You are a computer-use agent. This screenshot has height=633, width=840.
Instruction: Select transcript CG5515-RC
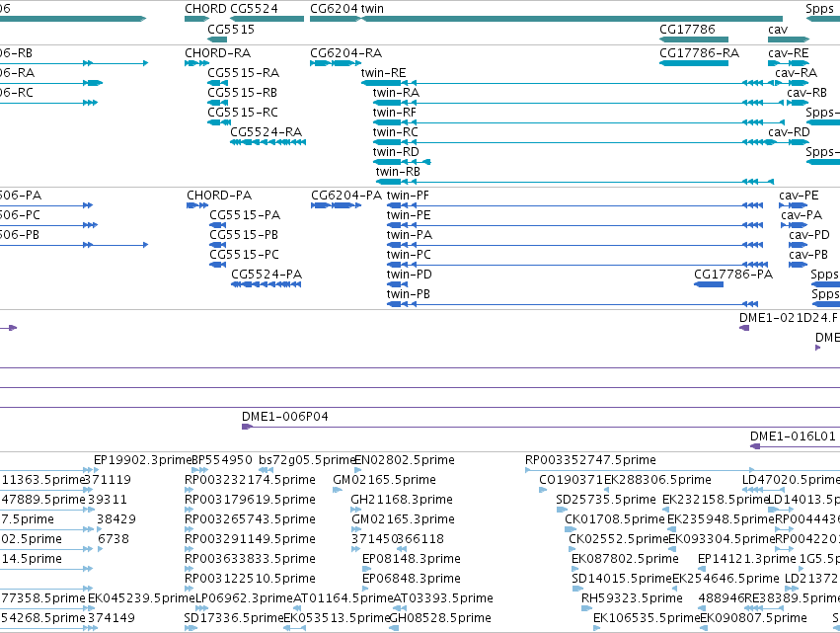(243, 112)
